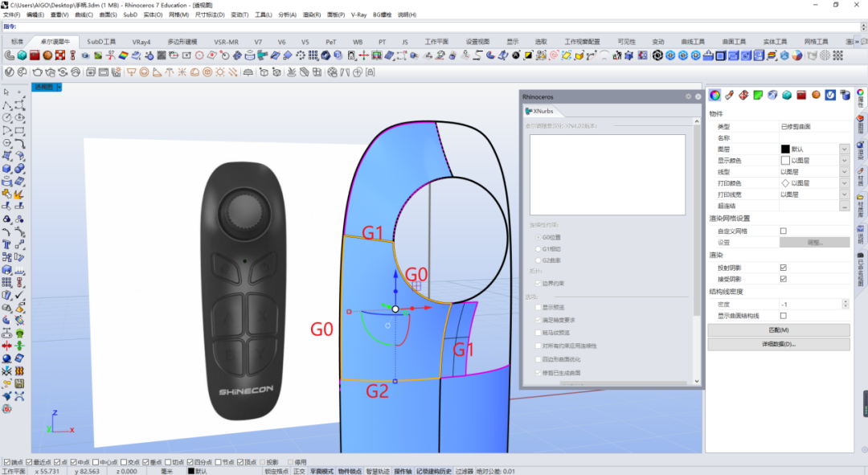Screen dimensions: 868x475
Task: Open the 文件(F) menu
Action: [x=11, y=15]
